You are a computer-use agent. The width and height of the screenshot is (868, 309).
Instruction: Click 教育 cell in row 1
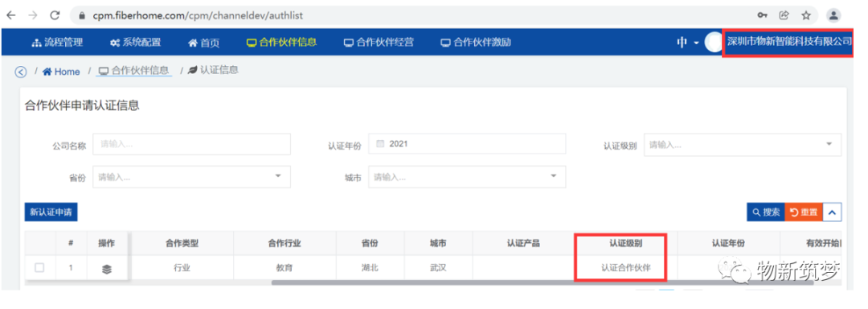(x=285, y=268)
